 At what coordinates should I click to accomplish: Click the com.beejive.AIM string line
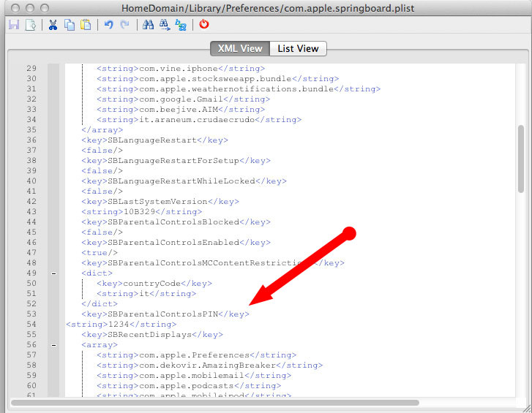181,110
